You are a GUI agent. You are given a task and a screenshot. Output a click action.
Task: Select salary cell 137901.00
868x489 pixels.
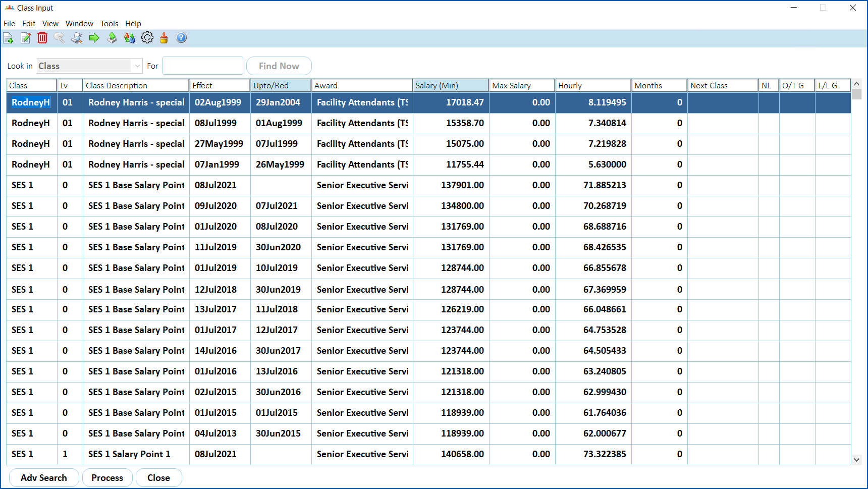click(x=451, y=185)
